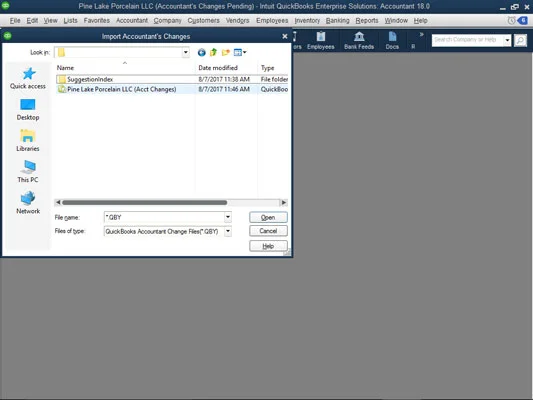Viewport: 533px width, 400px height.
Task: Open the View Menu icon dropdown
Action: click(x=240, y=52)
